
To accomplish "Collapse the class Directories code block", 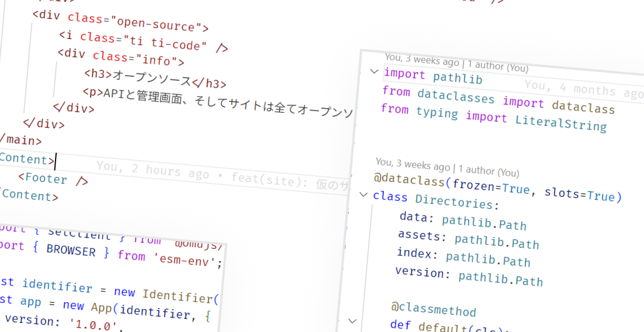I will 363,195.
